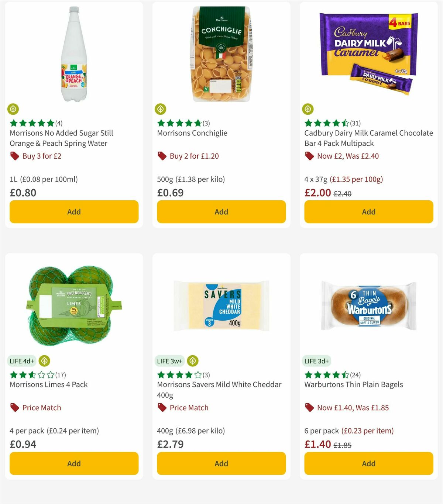Select the green leaf icon on the Conchiglie tile

(161, 109)
